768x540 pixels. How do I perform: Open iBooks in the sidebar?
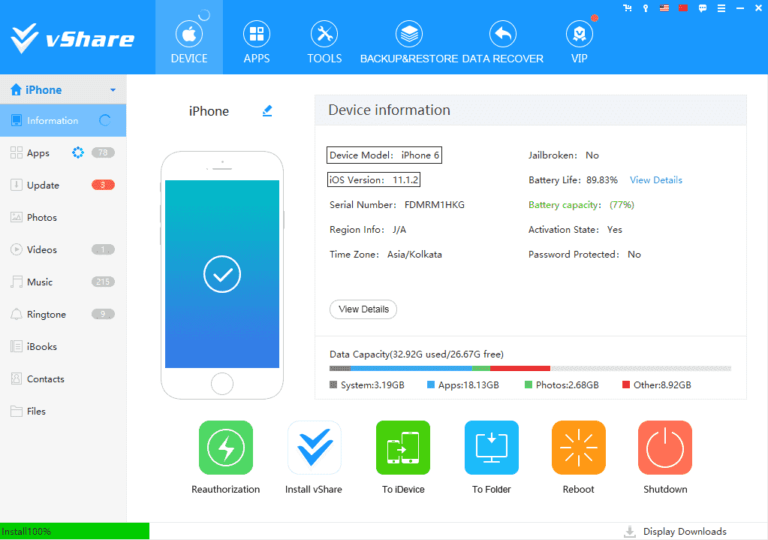tap(63, 346)
